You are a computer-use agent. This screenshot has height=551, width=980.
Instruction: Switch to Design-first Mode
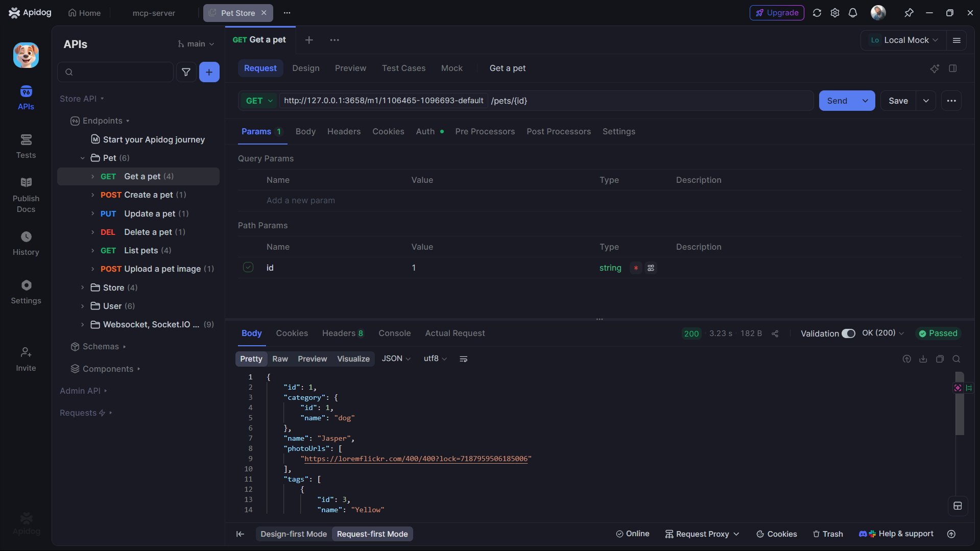coord(293,534)
